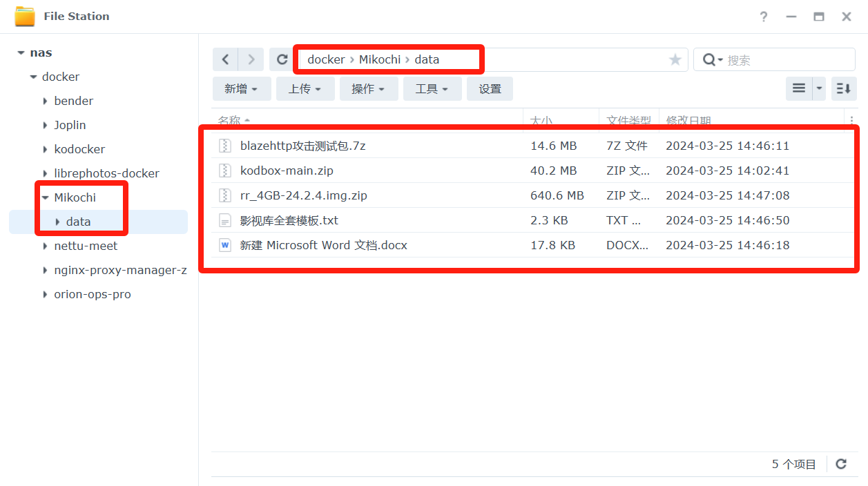Open the 新增 dropdown menu
Screen dimensions: 868x486
click(x=241, y=89)
